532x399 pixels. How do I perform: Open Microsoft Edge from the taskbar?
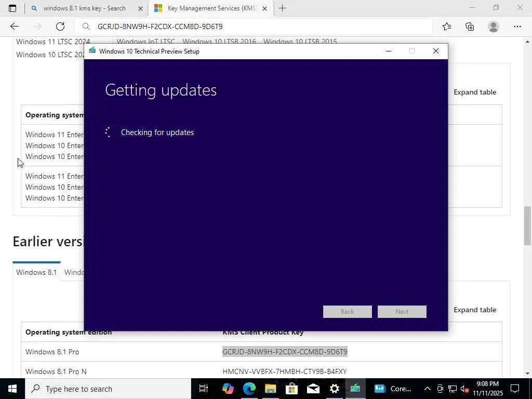coord(249,389)
